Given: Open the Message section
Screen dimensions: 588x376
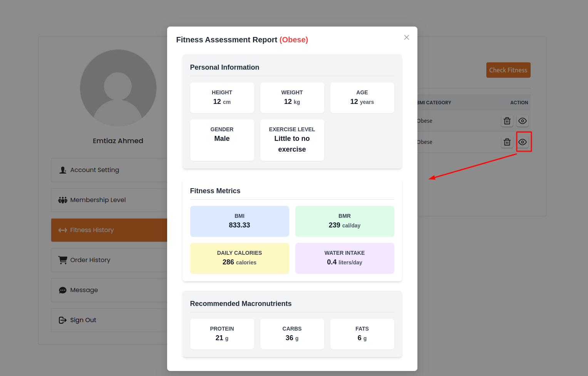Looking at the screenshot, I should coord(84,290).
